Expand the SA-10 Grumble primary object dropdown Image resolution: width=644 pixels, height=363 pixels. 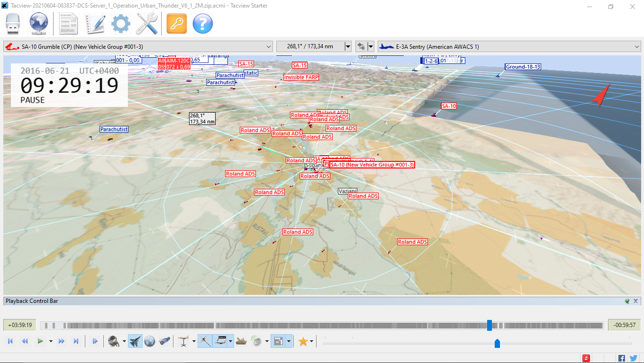tap(268, 46)
